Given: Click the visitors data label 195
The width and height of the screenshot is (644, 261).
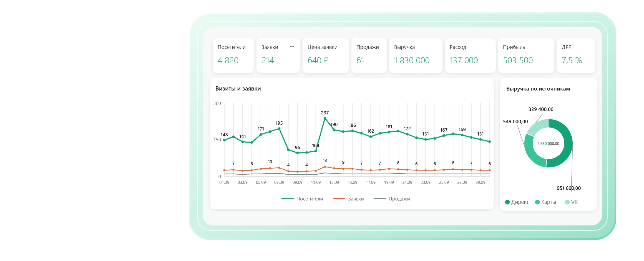Looking at the screenshot, I should point(279,123).
